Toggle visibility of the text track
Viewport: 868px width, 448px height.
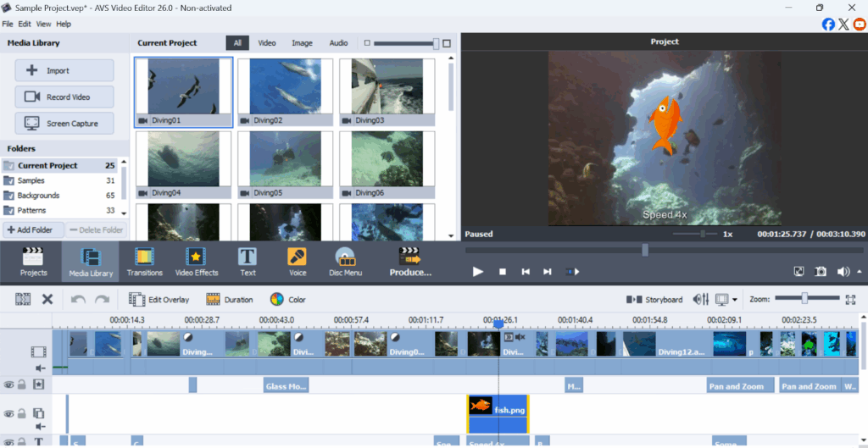[x=8, y=442]
